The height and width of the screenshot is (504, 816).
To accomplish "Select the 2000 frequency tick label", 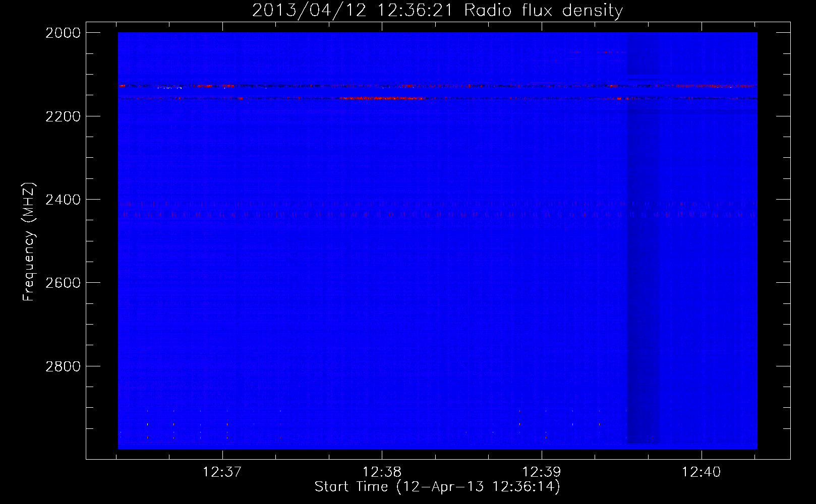I will [63, 33].
